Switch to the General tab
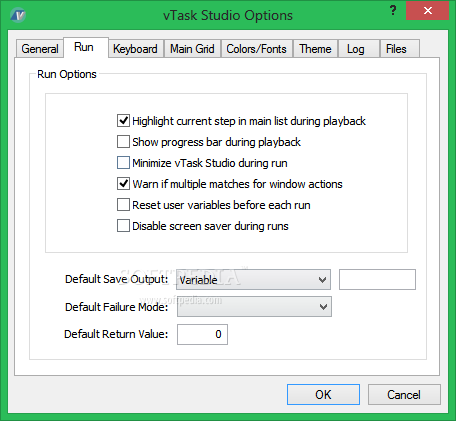 point(40,49)
